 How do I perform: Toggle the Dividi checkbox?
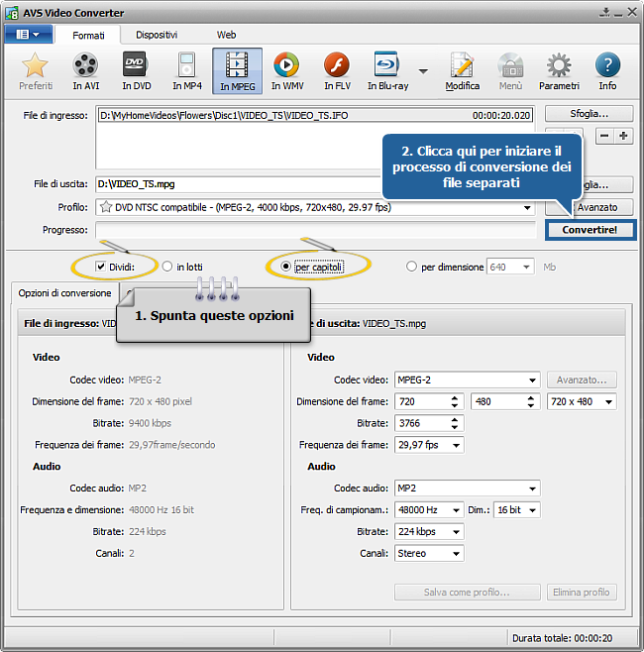[x=101, y=267]
